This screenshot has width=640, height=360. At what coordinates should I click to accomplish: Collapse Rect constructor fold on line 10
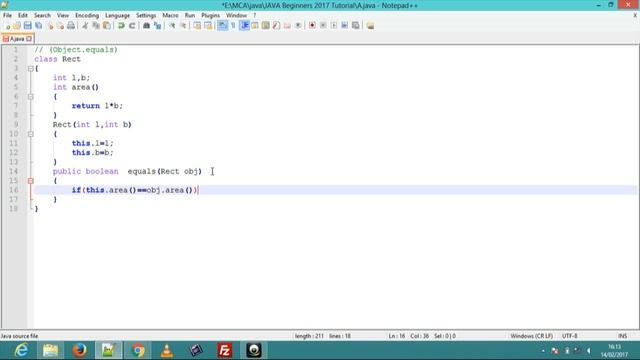(x=31, y=134)
